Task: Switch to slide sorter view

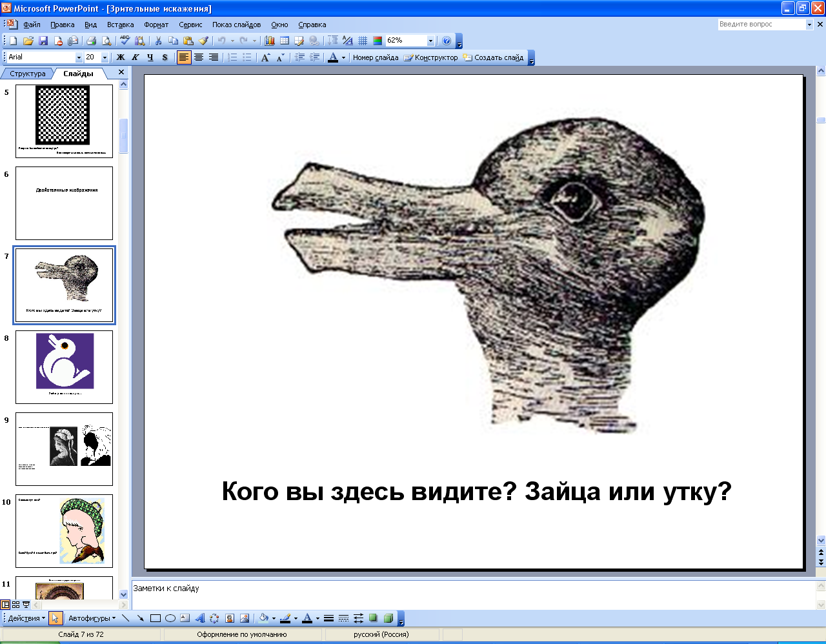Action: tap(15, 605)
